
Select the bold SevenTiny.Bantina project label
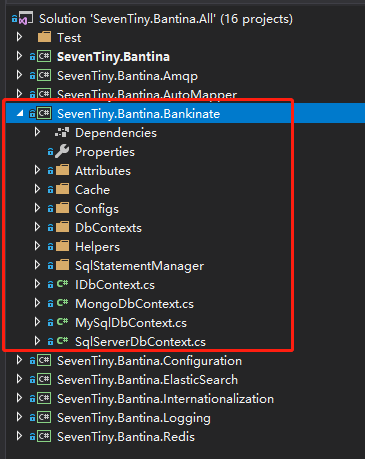(x=113, y=57)
